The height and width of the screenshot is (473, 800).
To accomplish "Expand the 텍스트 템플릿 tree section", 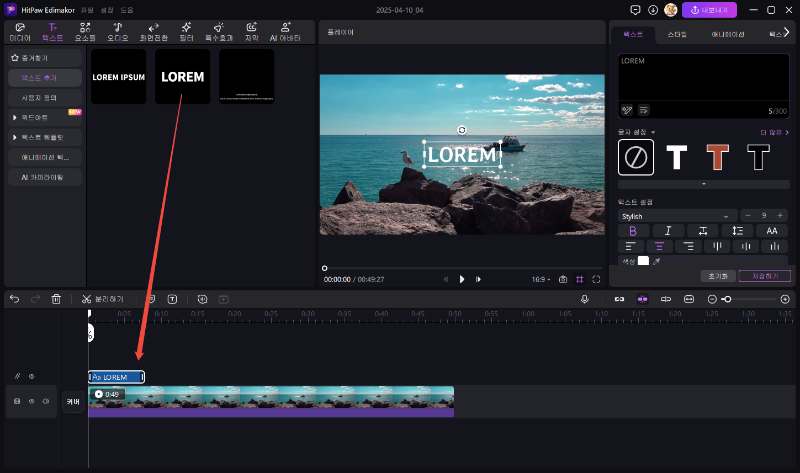I will point(40,136).
